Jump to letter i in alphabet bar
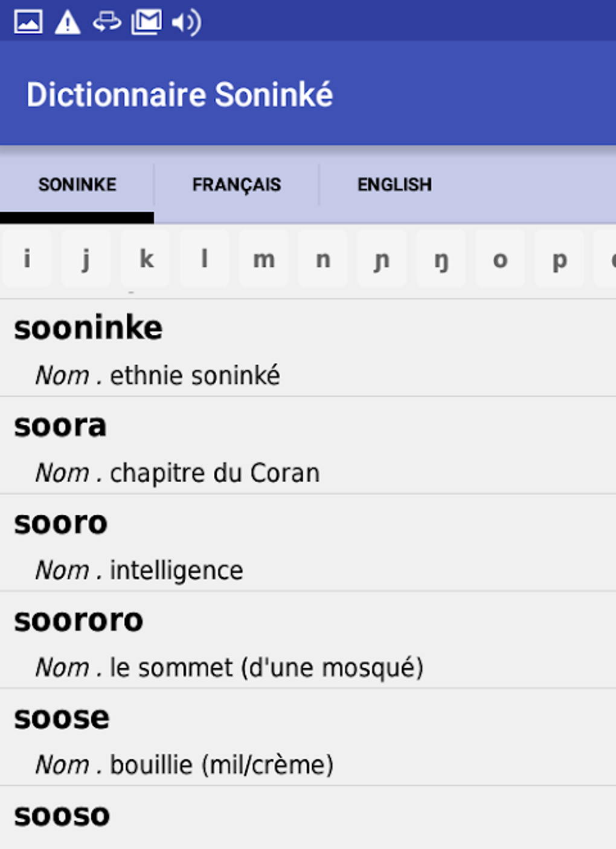 (x=27, y=259)
